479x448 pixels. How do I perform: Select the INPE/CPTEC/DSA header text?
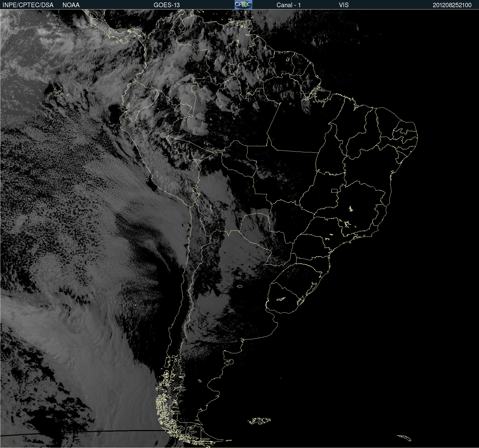click(x=28, y=5)
